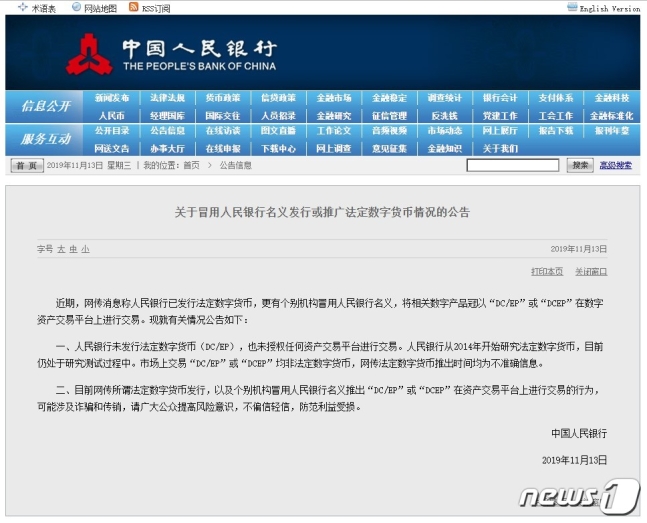Open the 网送文告 item

[x=112, y=149]
